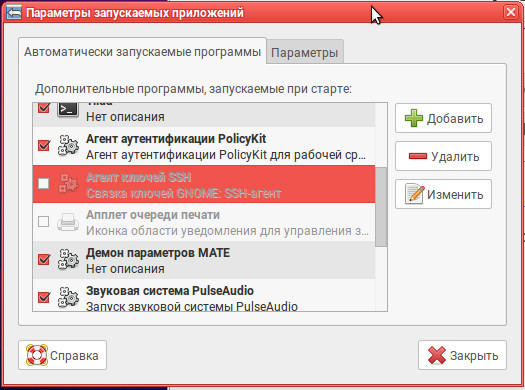This screenshot has width=525, height=390.
Task: Click 'Запуск звуковой системы PulseAudio' description
Action: pos(192,306)
